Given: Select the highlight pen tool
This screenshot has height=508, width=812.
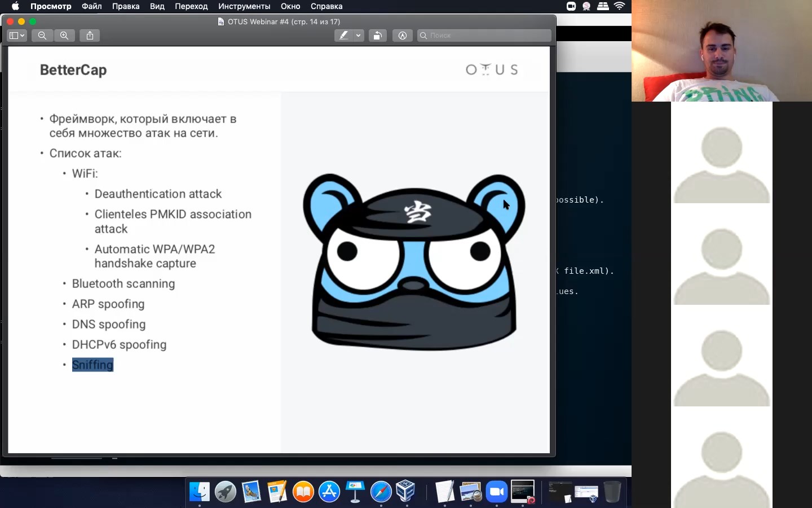Looking at the screenshot, I should coord(343,36).
